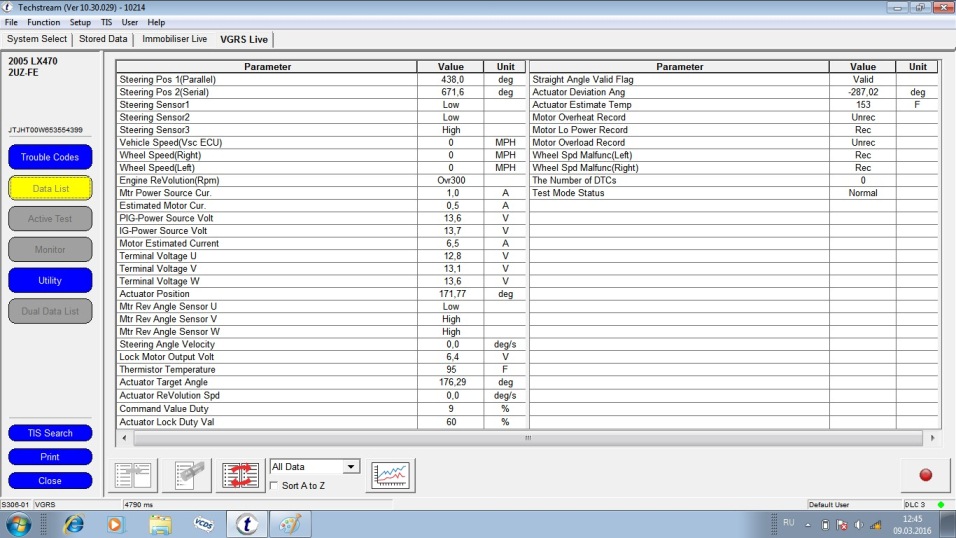Open the TIS menu
Screen dimensions: 956x538
[106, 22]
